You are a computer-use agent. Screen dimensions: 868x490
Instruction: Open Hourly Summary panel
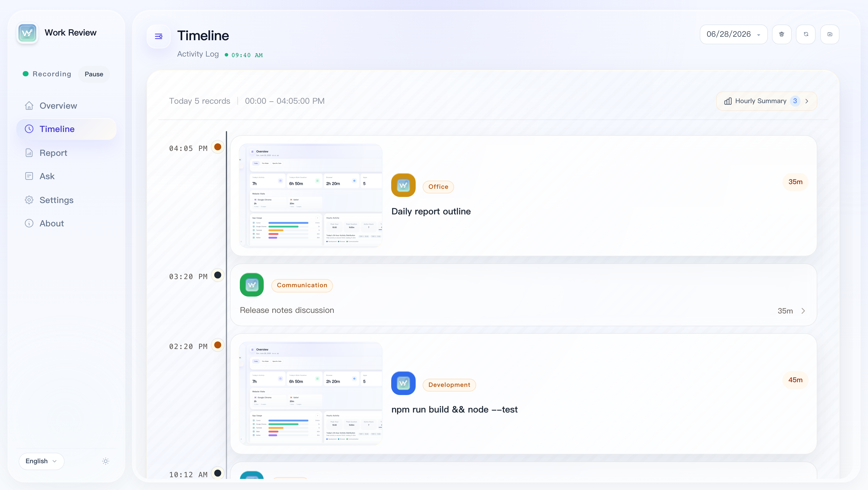point(766,101)
